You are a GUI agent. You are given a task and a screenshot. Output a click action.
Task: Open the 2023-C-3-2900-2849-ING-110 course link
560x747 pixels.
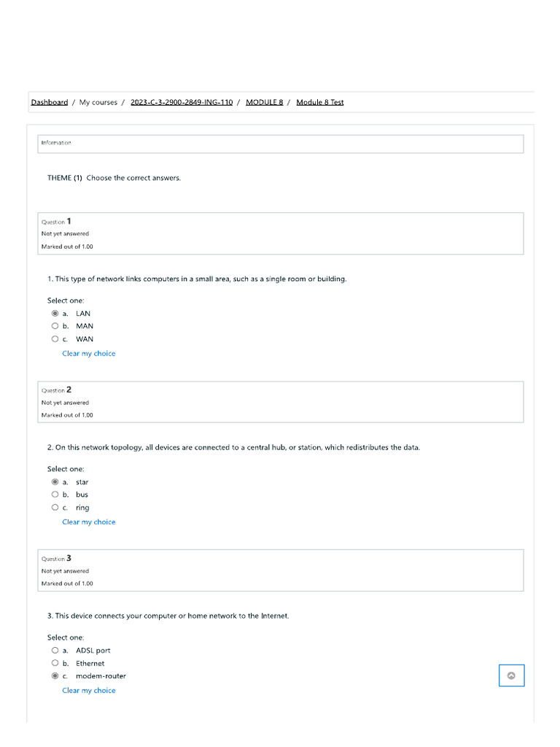pyautogui.click(x=182, y=102)
